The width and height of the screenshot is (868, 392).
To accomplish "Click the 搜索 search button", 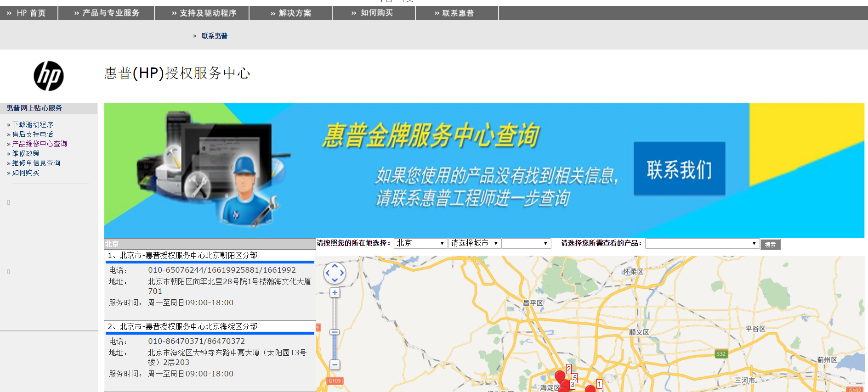I will point(771,245).
